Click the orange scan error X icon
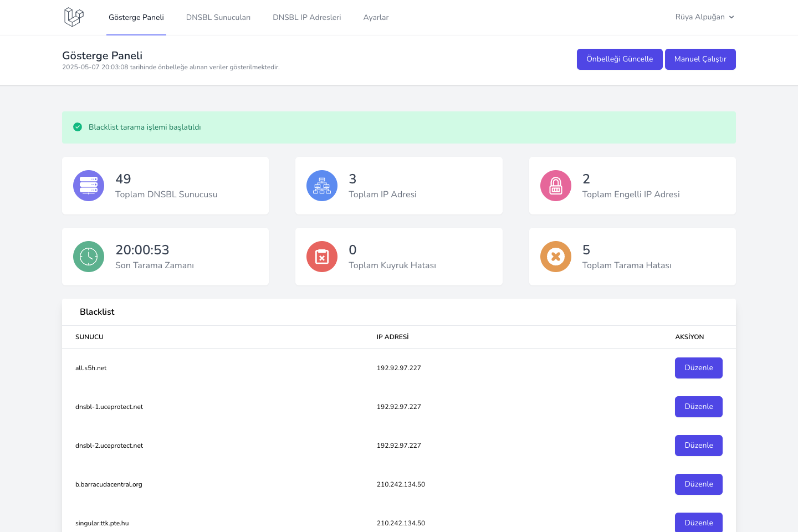The image size is (798, 532). coord(556,257)
